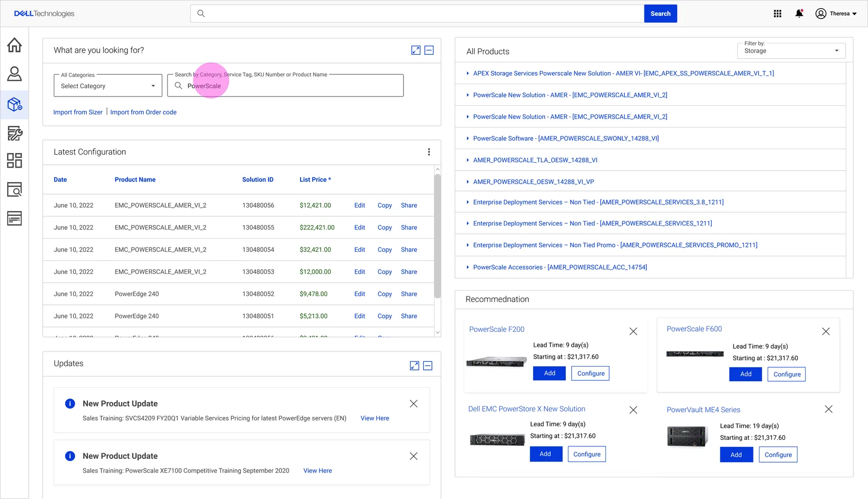The height and width of the screenshot is (499, 868).
Task: Select the product configuration cube icon
Action: [15, 104]
